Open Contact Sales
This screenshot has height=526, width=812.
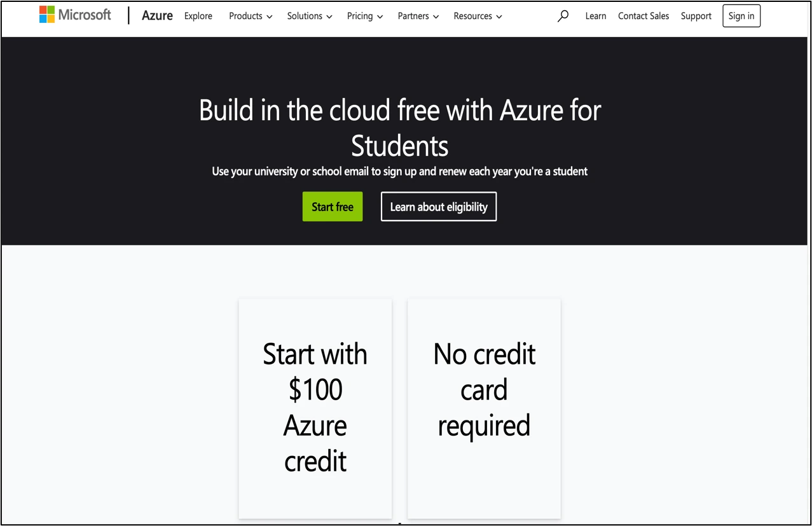coord(643,16)
